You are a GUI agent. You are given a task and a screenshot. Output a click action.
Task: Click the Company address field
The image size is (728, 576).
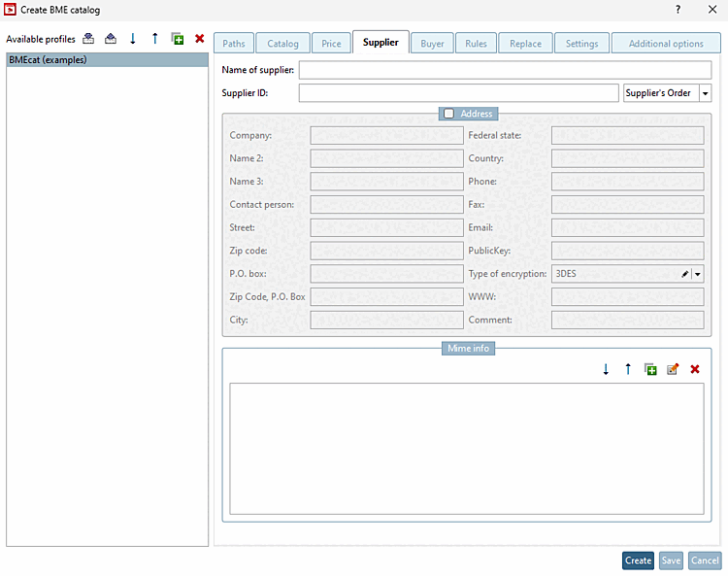tap(386, 136)
